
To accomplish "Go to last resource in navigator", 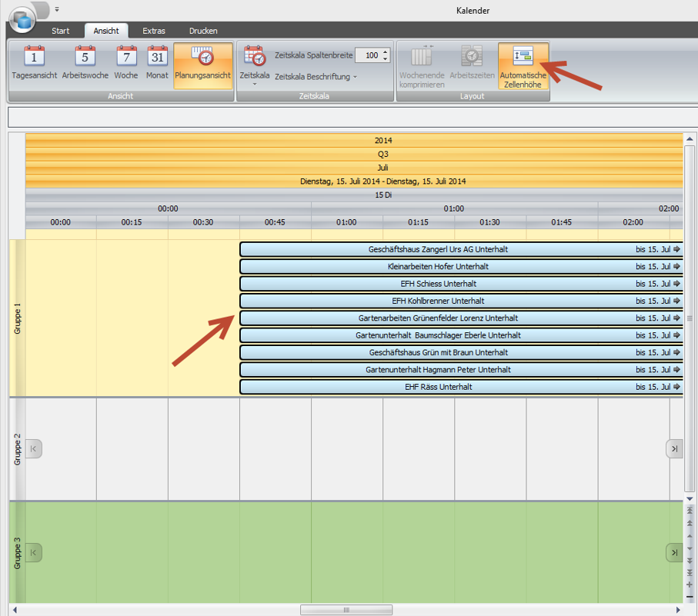I will pyautogui.click(x=690, y=572).
